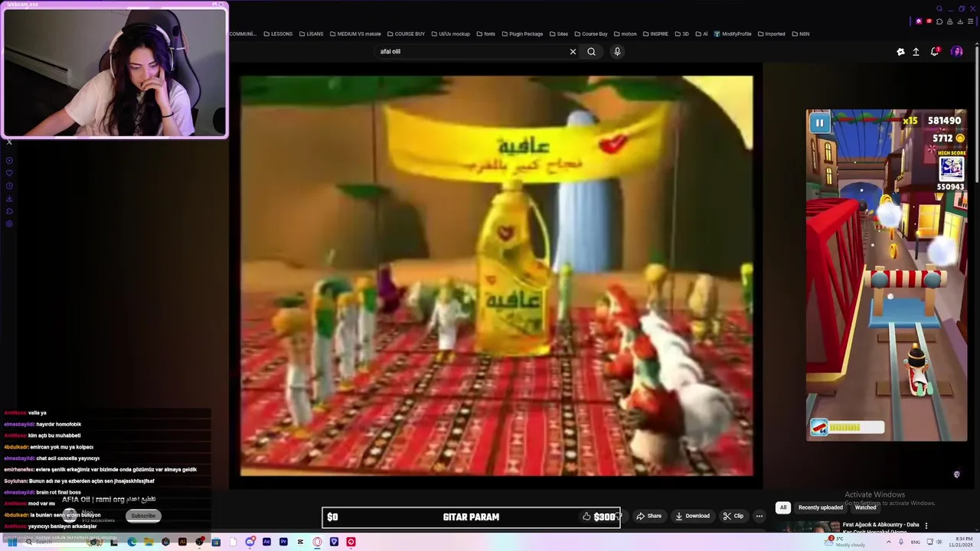The image size is (980, 551).
Task: Start voice search with the microphone
Action: (617, 51)
